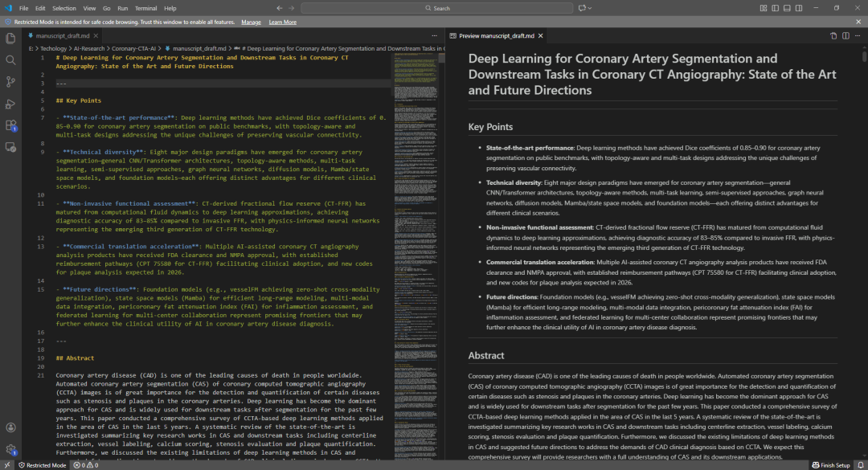Show errors and warnings count in status bar

[x=86, y=465]
